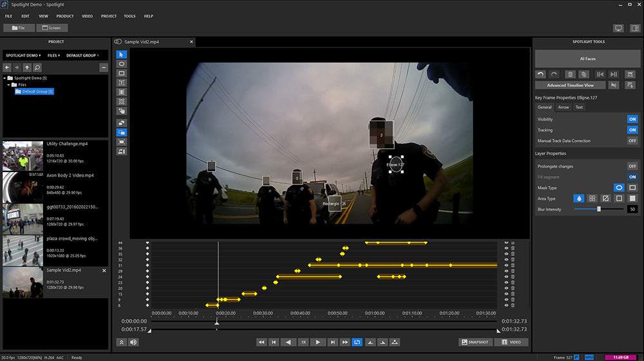Open Advanced Timeline View
This screenshot has height=361, width=644.
point(571,85)
